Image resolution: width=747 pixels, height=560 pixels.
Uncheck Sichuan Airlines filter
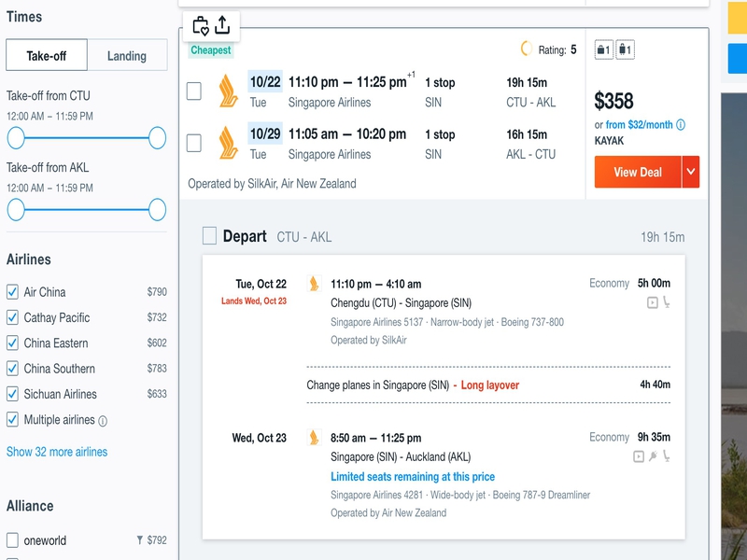(12, 394)
